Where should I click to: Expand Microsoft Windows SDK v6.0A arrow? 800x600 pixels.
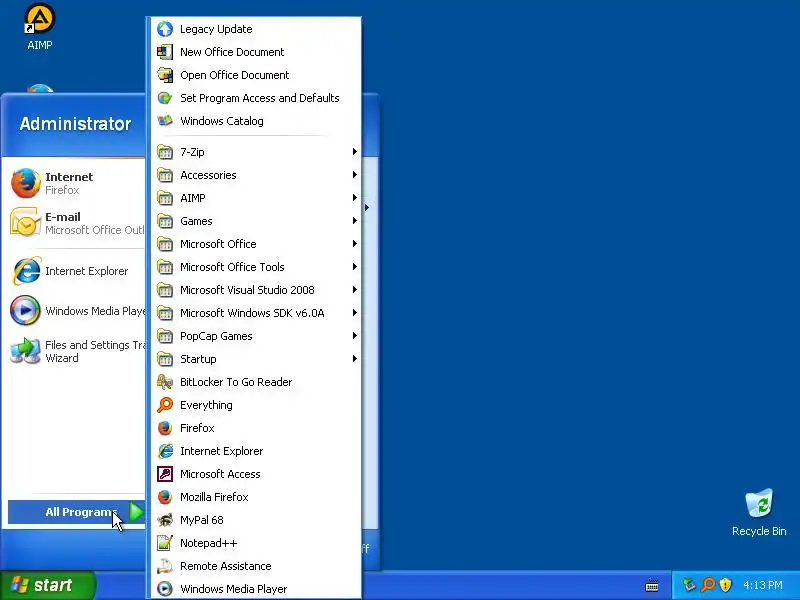coord(355,312)
